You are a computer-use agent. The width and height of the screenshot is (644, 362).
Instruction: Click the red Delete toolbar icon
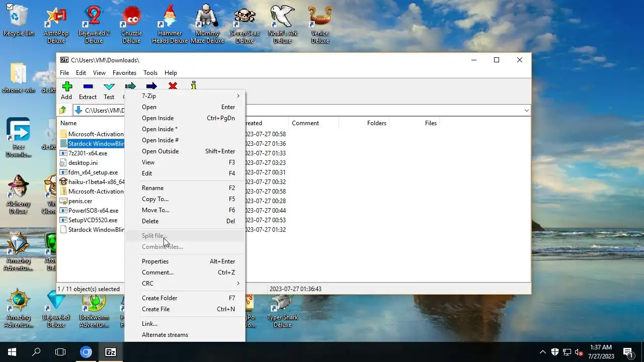point(173,86)
